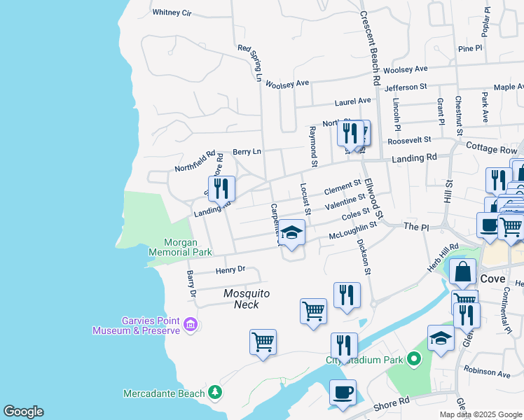Open the restaurant marker on Landing Rd near Northfield Rd

click(221, 190)
